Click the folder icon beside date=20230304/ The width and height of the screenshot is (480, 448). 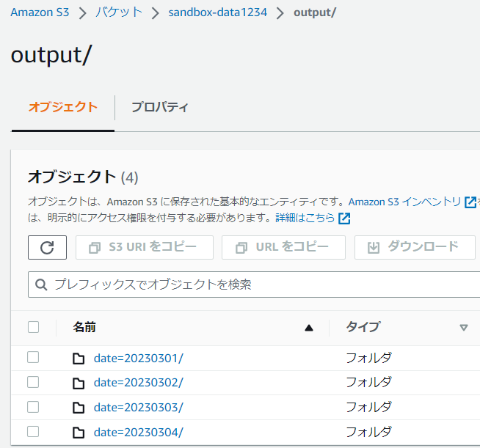tap(79, 433)
